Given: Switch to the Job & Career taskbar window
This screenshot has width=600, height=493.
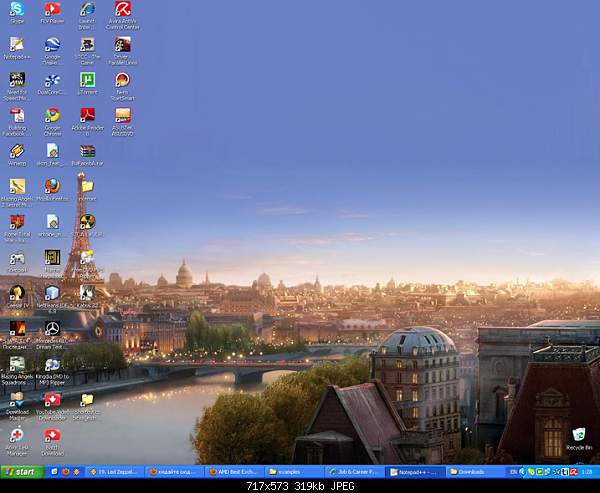Looking at the screenshot, I should click(x=355, y=472).
